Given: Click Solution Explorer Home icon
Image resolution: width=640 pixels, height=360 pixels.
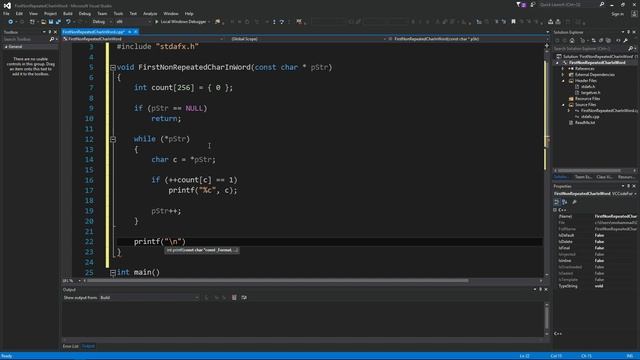Looking at the screenshot, I should click(x=572, y=40).
